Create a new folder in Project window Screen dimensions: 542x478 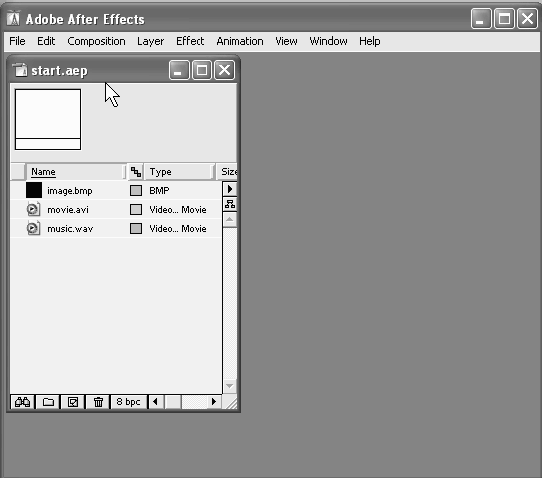(48, 402)
